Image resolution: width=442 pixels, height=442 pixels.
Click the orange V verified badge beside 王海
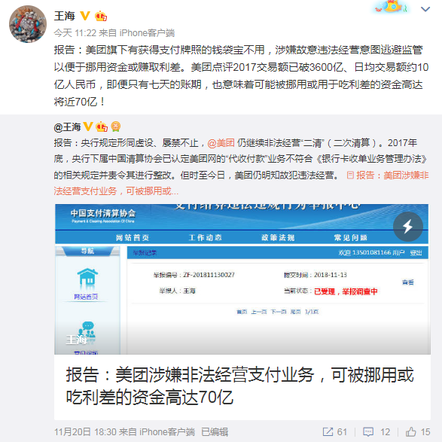pos(85,16)
